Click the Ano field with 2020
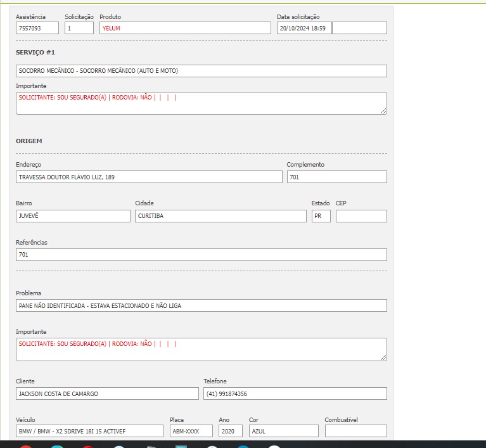This screenshot has height=448, width=486. coord(231,432)
